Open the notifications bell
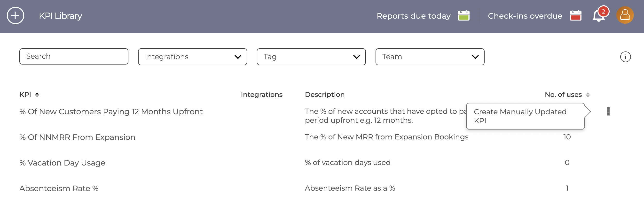Viewport: 644px width, 202px height. tap(599, 15)
